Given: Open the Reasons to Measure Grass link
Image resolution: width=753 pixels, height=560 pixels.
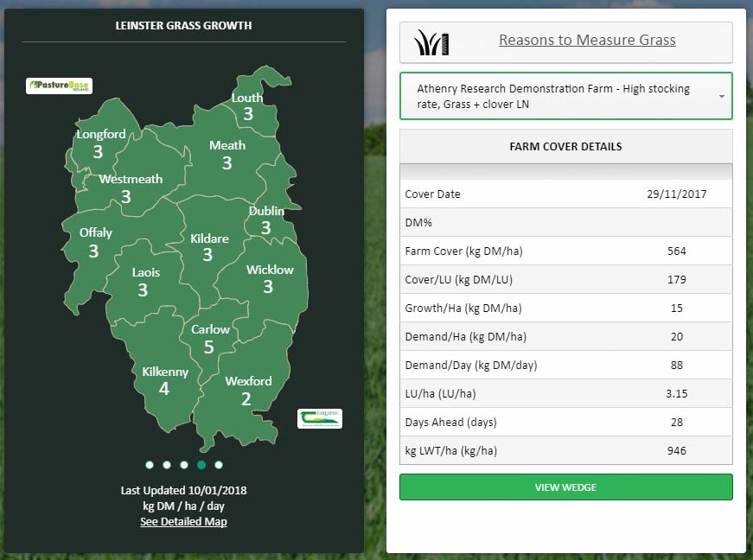Looking at the screenshot, I should click(587, 40).
